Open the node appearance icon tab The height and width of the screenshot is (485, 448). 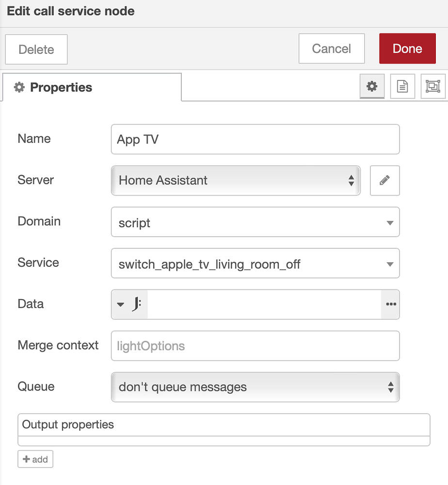click(433, 86)
